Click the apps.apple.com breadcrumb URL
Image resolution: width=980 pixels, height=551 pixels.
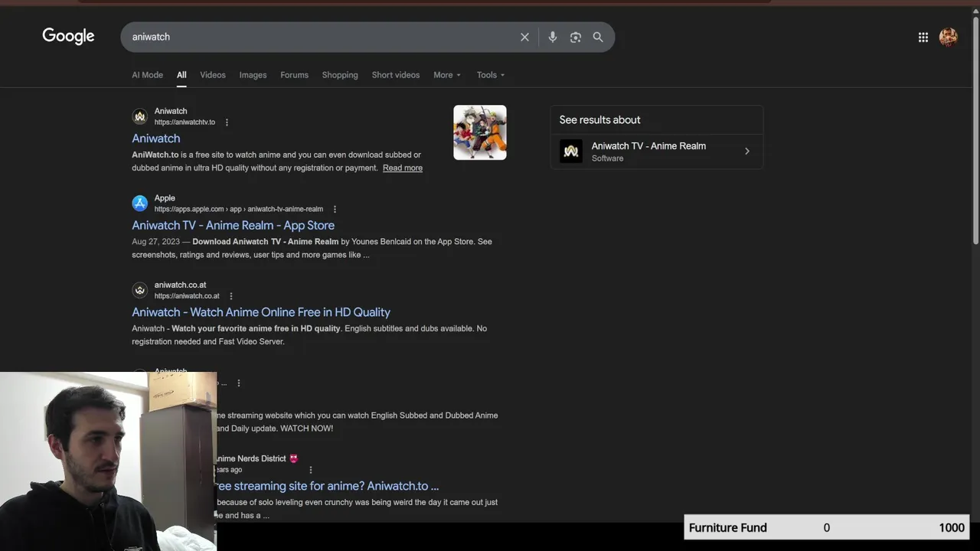pos(239,209)
